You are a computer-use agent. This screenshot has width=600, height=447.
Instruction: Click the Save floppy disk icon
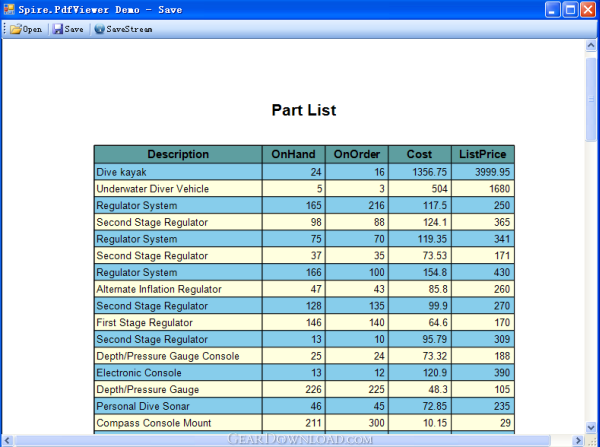tap(57, 29)
